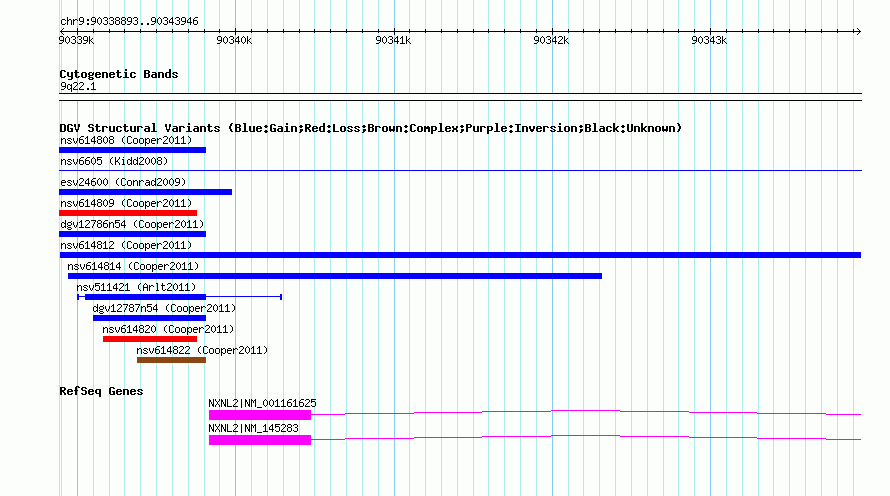Click the 90341k ruler tick label
890x496 pixels.
393,40
